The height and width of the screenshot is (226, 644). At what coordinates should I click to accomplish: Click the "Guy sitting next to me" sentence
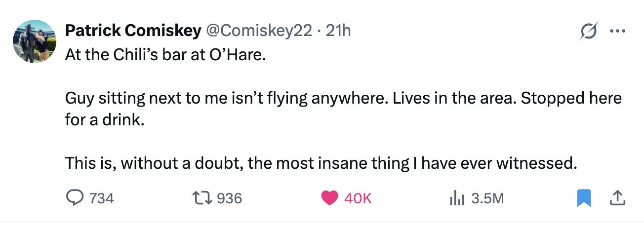point(343,99)
